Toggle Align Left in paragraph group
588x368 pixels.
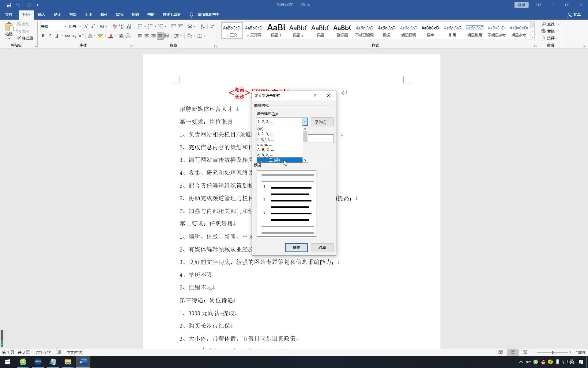pyautogui.click(x=140, y=36)
